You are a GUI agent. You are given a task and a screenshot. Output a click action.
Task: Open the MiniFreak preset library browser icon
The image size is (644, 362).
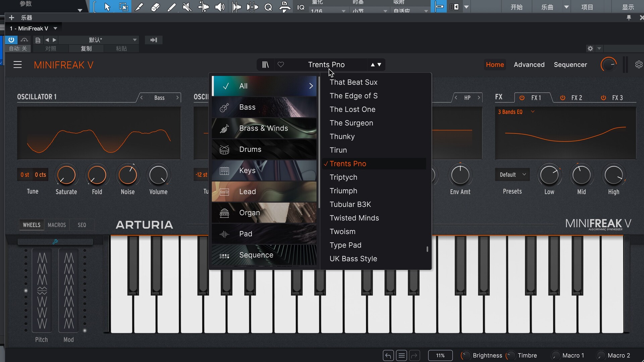(265, 64)
